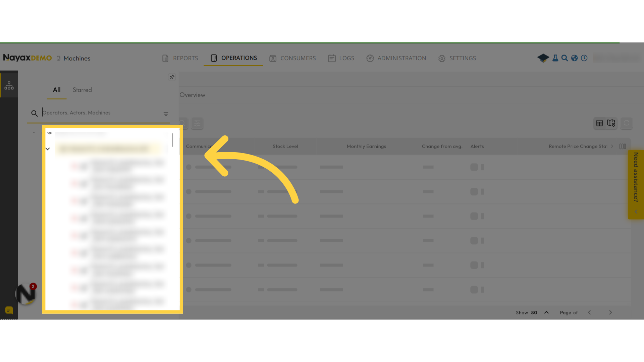Go to the previous page arrow

point(589,312)
